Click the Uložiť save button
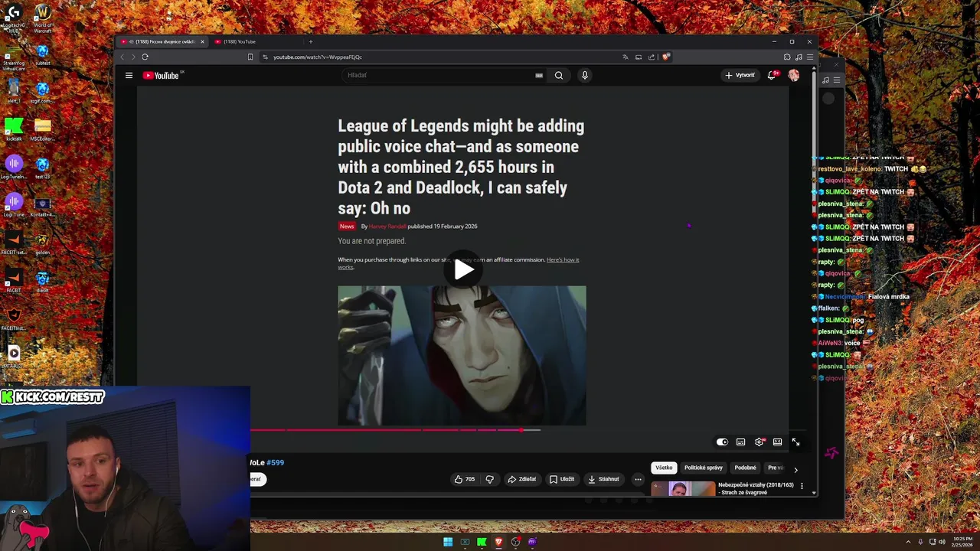The height and width of the screenshot is (551, 980). click(562, 479)
